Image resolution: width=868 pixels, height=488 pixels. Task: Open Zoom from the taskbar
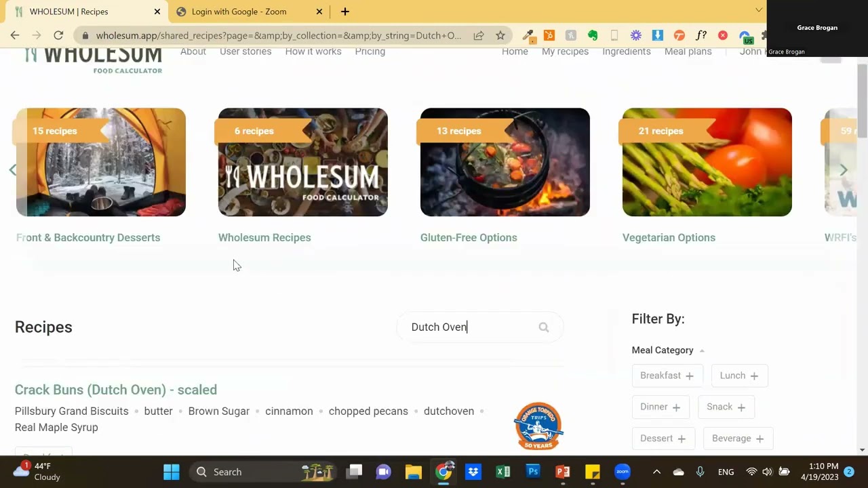point(623,472)
